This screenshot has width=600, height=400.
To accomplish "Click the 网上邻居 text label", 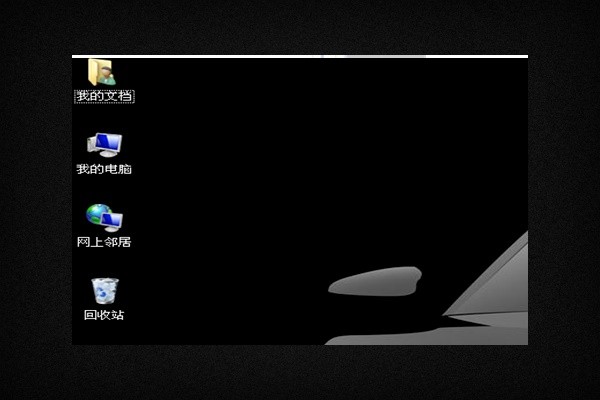I will click(x=104, y=242).
